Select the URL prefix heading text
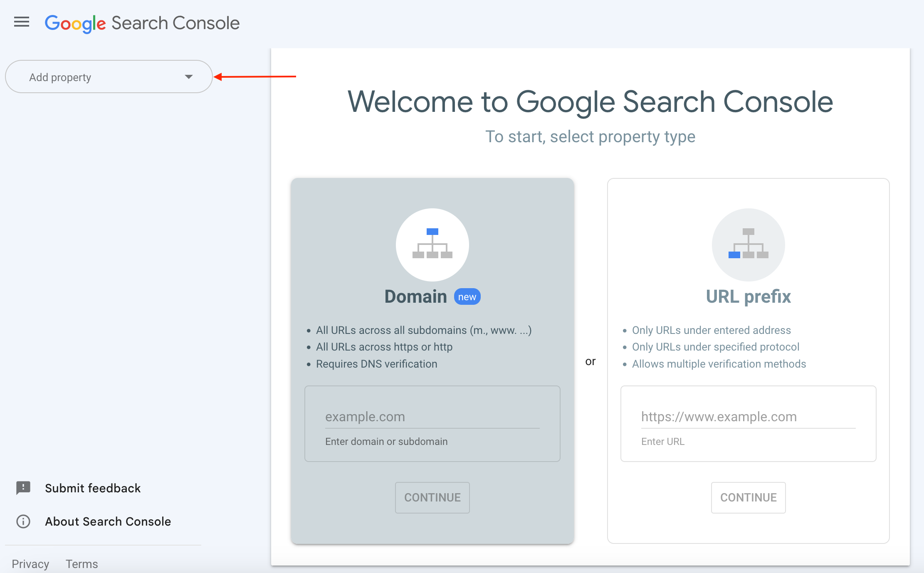The width and height of the screenshot is (924, 573). [x=748, y=297]
